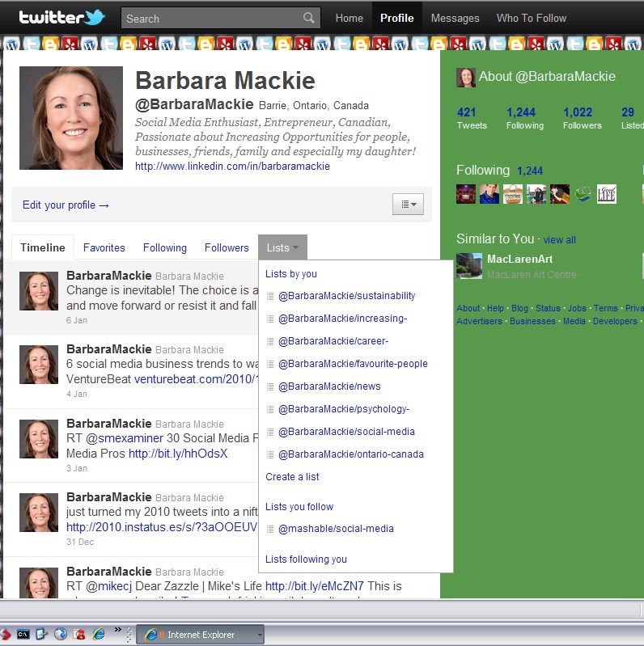Open the @mashable/social-media list
This screenshot has height=646, width=644.
click(x=336, y=529)
